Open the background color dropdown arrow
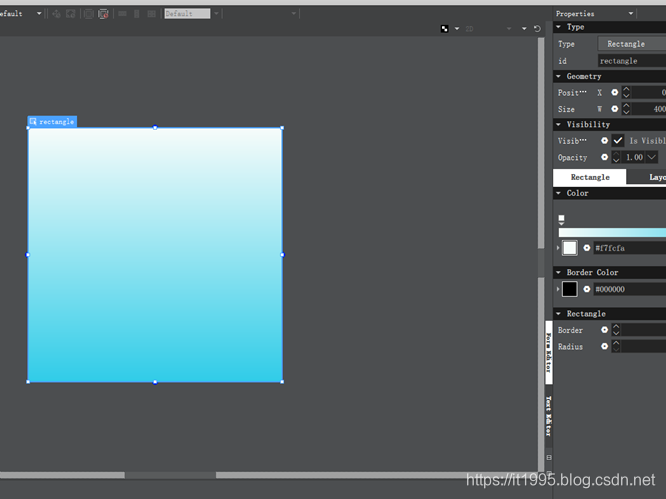 click(x=457, y=28)
